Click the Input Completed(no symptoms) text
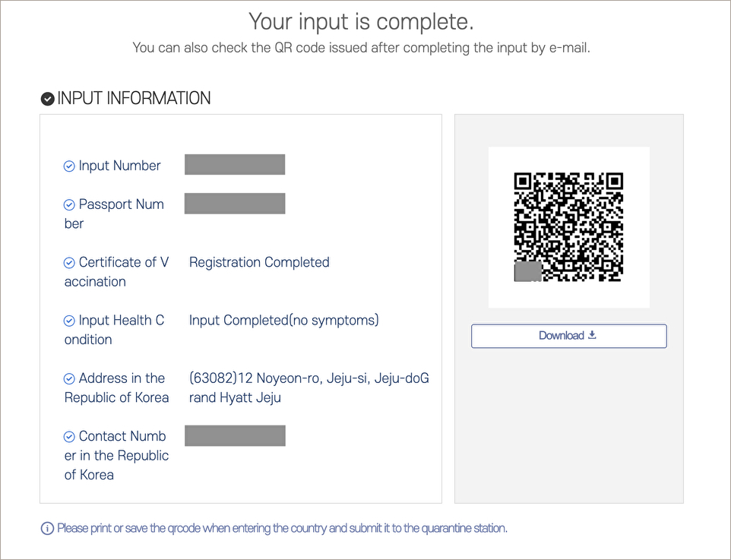This screenshot has width=731, height=560. coord(284,321)
